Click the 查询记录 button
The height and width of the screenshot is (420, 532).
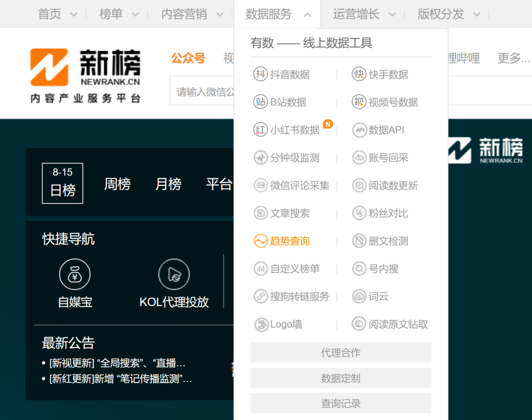(x=341, y=403)
